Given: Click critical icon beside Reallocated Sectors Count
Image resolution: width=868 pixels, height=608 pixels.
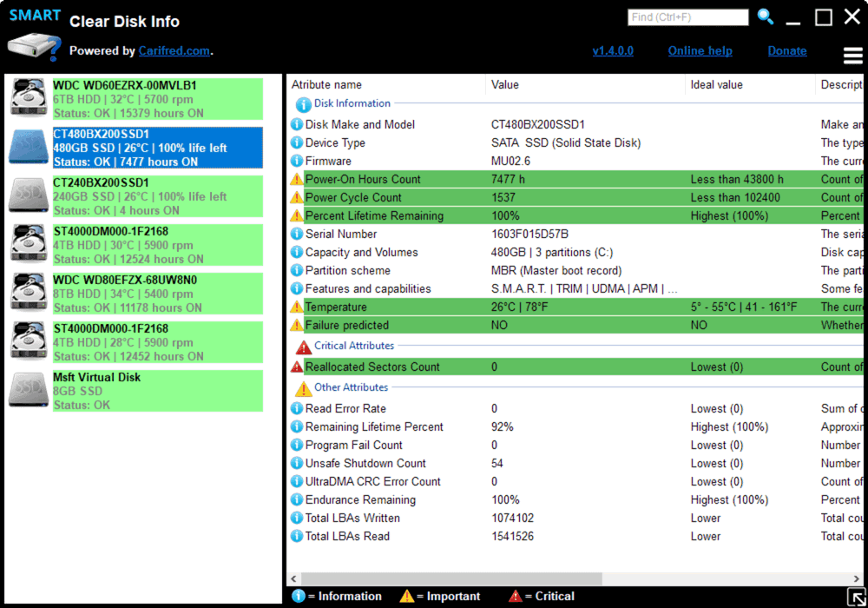Looking at the screenshot, I should point(297,367).
